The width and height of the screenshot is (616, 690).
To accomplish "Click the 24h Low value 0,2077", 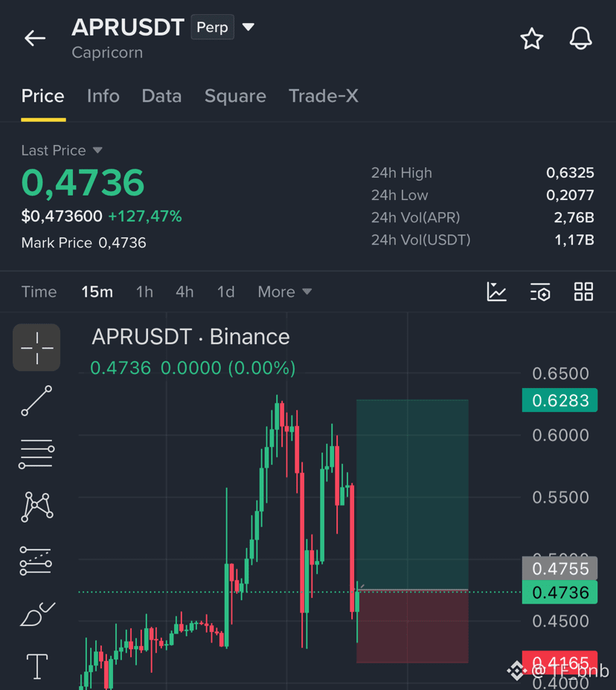I will [x=570, y=195].
